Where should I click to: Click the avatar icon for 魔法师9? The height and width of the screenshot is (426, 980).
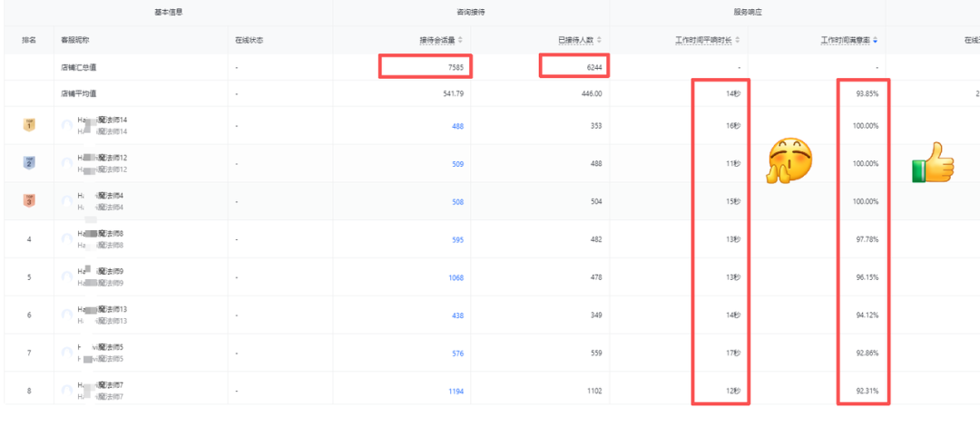tap(67, 276)
